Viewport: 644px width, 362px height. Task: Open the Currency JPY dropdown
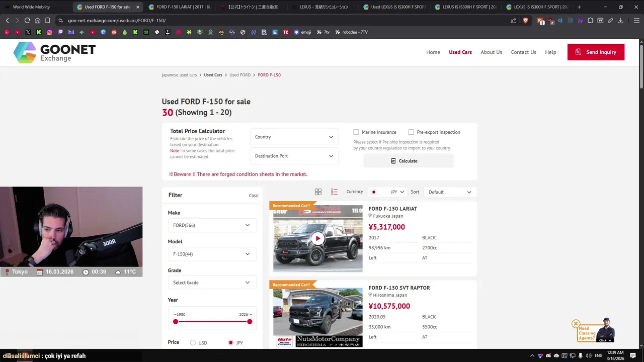(387, 192)
